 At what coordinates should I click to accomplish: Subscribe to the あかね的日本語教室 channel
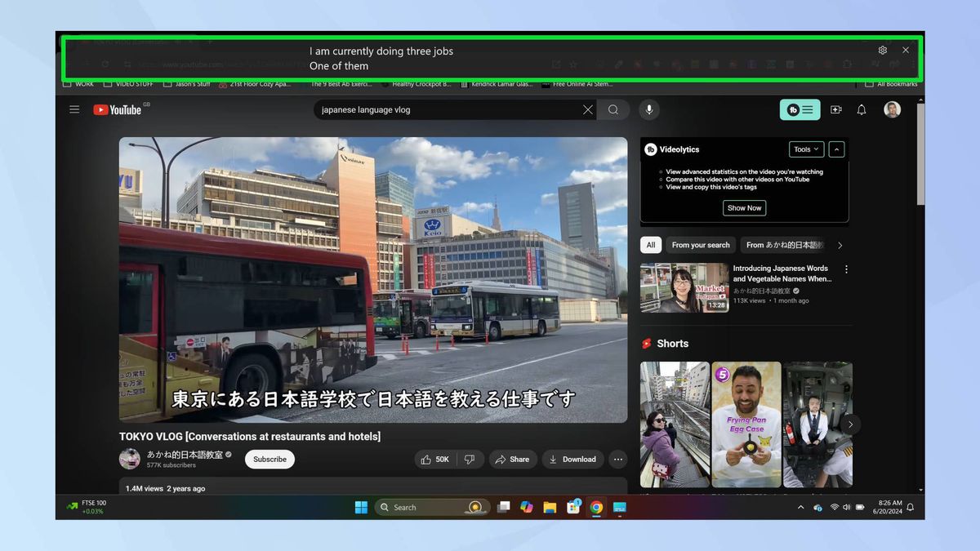click(x=269, y=459)
